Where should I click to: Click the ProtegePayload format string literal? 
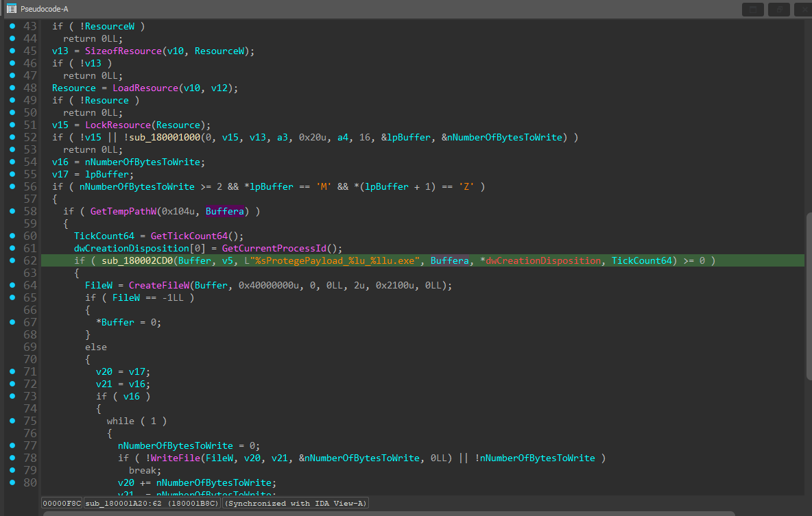pyautogui.click(x=332, y=260)
